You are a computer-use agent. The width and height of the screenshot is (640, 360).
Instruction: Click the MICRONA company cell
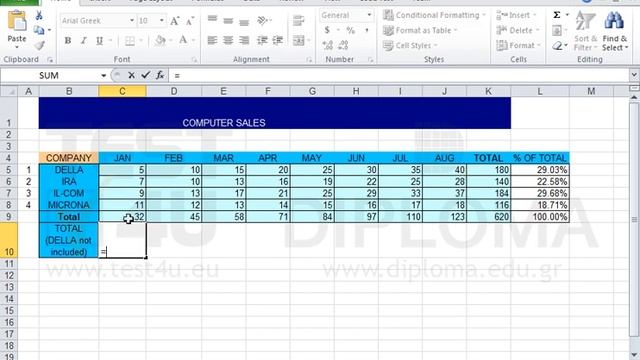(69, 205)
